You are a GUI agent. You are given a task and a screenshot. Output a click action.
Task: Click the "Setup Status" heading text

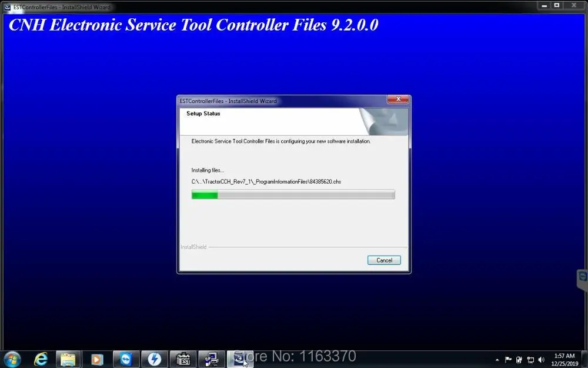tap(203, 114)
